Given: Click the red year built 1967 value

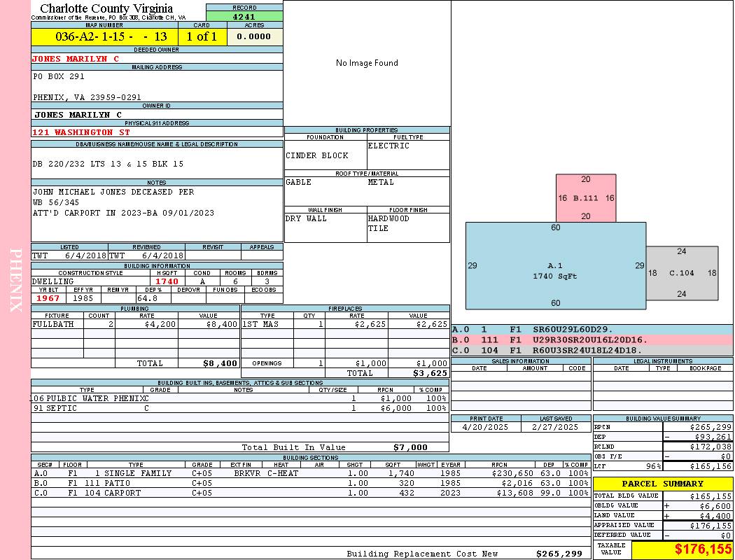Looking at the screenshot, I should pos(48,298).
